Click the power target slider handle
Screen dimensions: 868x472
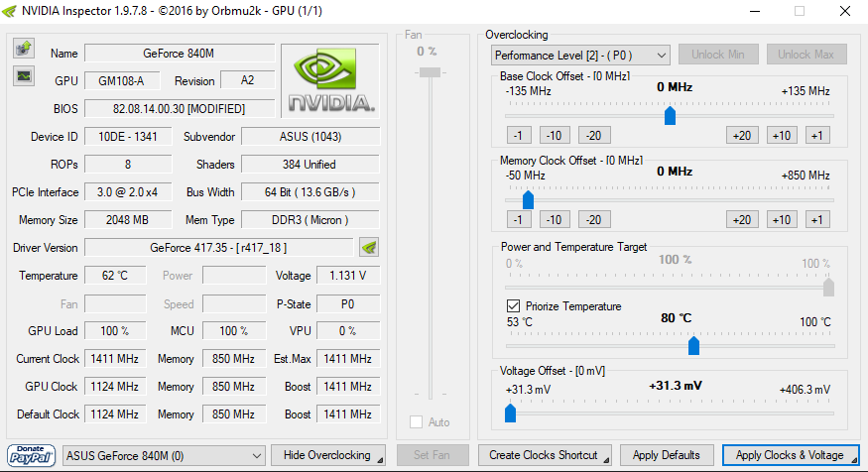click(828, 288)
